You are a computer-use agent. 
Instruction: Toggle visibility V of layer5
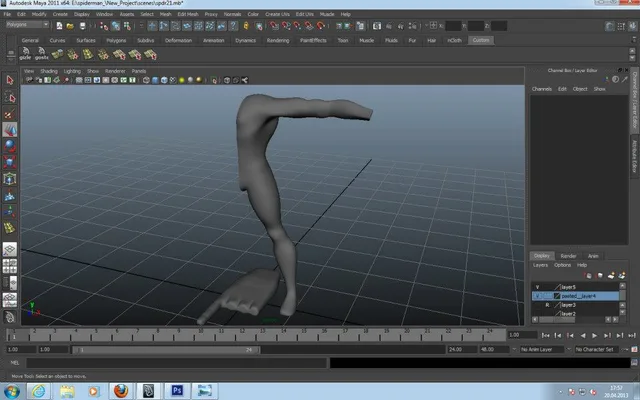tap(537, 287)
